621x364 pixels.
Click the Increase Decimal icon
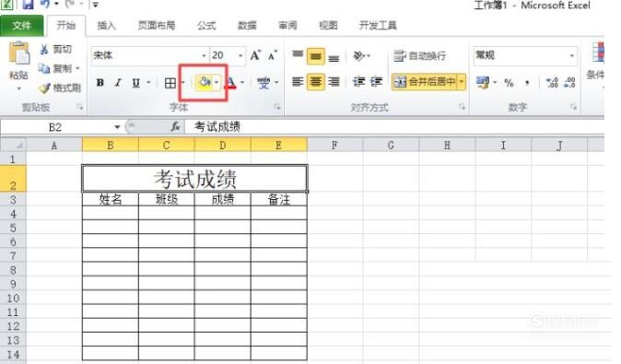pos(552,82)
